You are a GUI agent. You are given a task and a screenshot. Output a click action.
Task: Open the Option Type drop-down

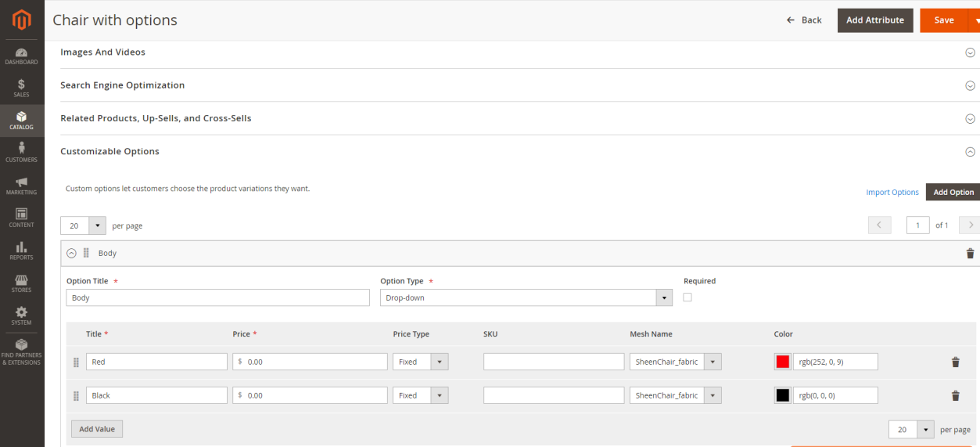pos(526,297)
